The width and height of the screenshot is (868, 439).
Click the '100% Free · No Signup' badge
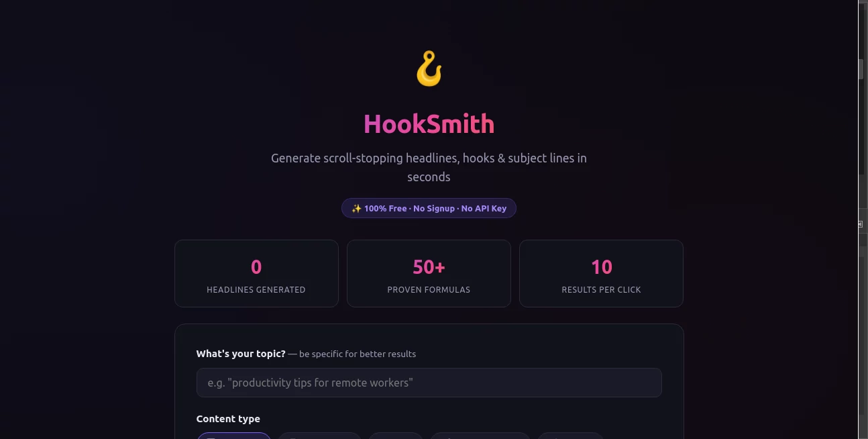pyautogui.click(x=429, y=208)
